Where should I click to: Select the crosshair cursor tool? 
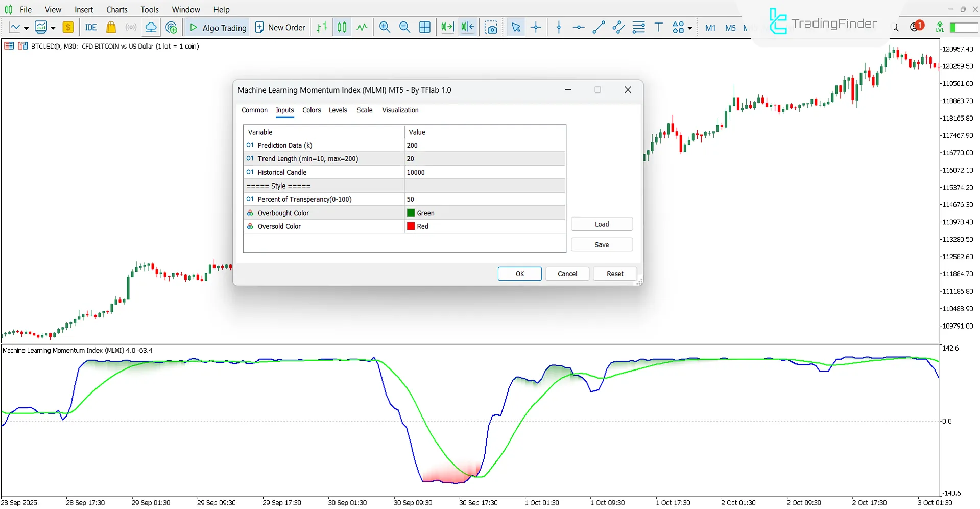tap(536, 28)
